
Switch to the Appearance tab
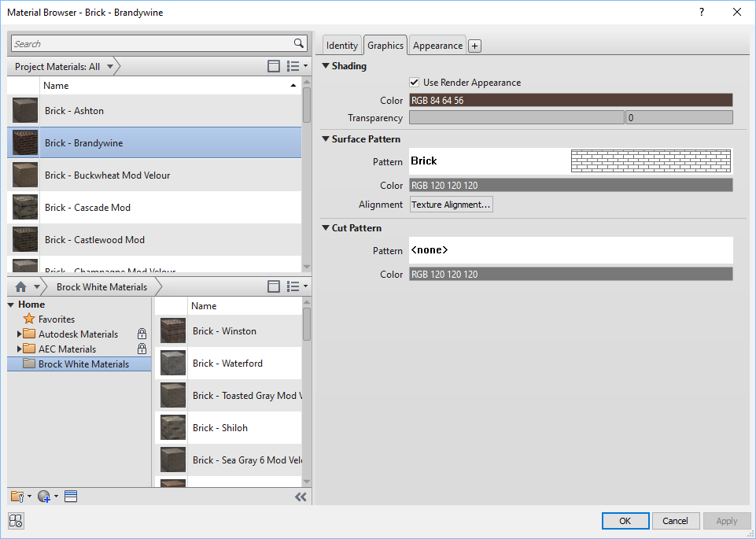(437, 45)
